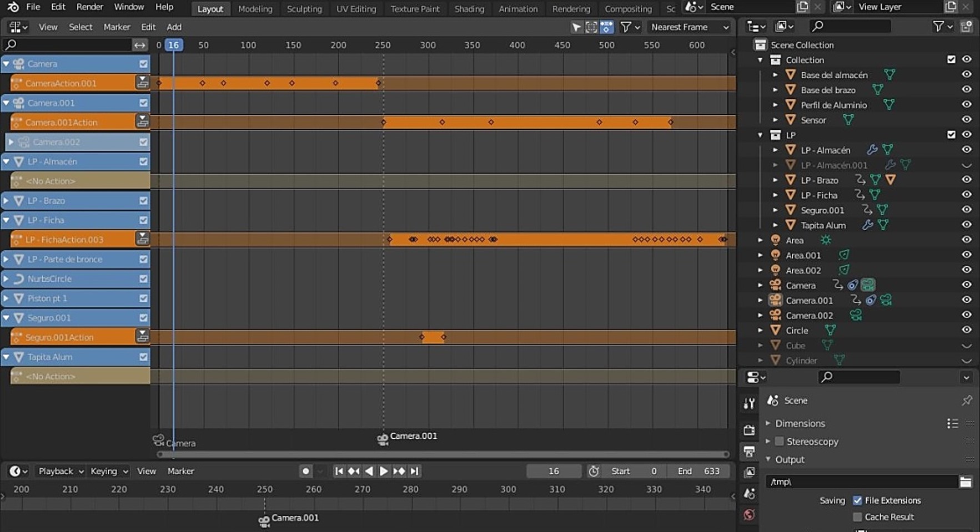
Task: Expand the Piston pt 1 channel
Action: coord(6,298)
